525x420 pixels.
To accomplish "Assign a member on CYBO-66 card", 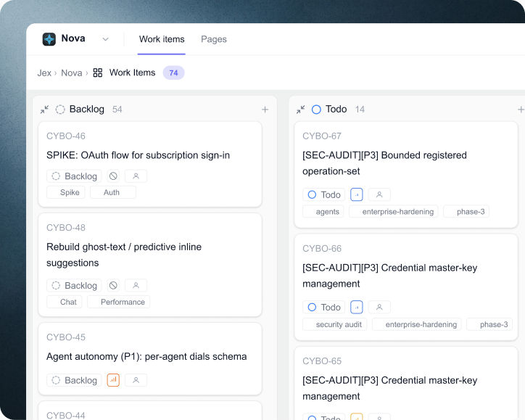I will [x=379, y=307].
